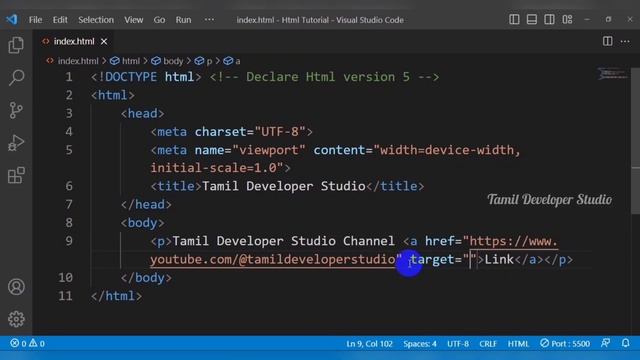Click the closing </html> tag

tap(116, 296)
